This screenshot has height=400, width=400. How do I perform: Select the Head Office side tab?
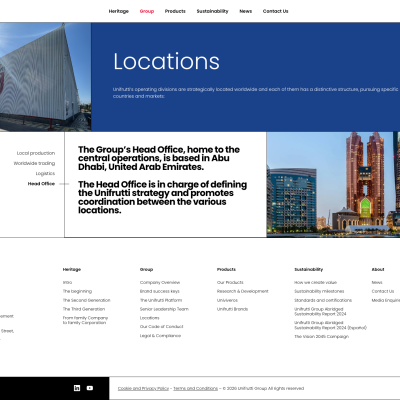[x=41, y=184]
